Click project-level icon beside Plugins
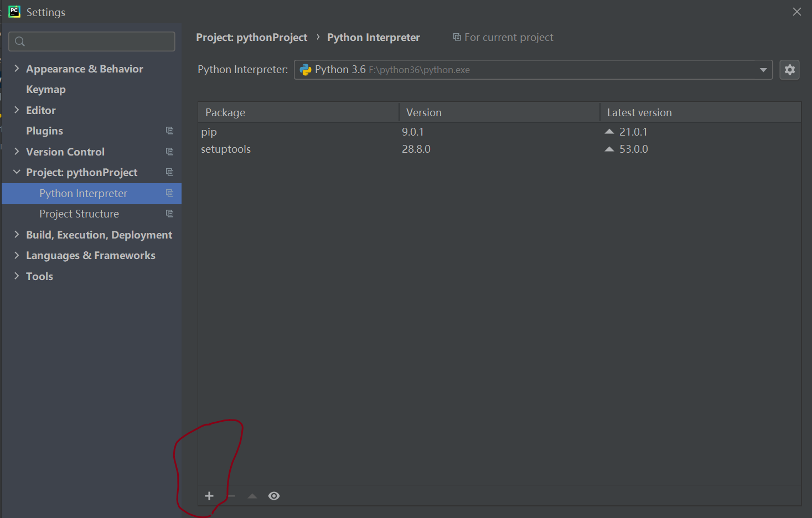 (x=170, y=131)
